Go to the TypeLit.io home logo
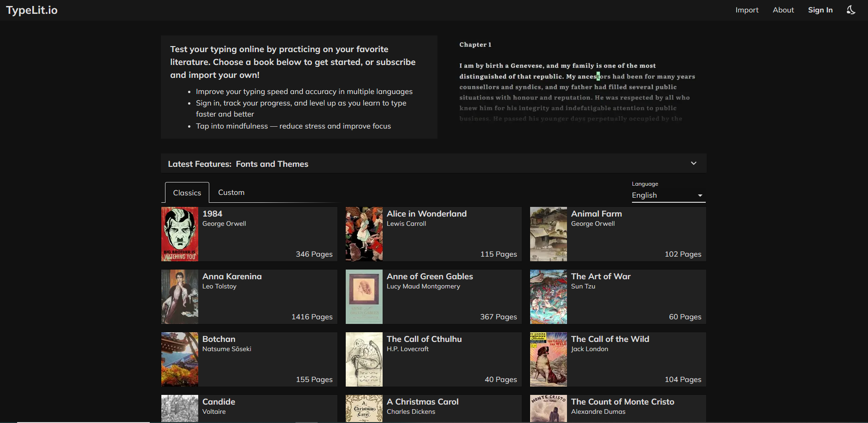This screenshot has height=423, width=868. tap(32, 10)
